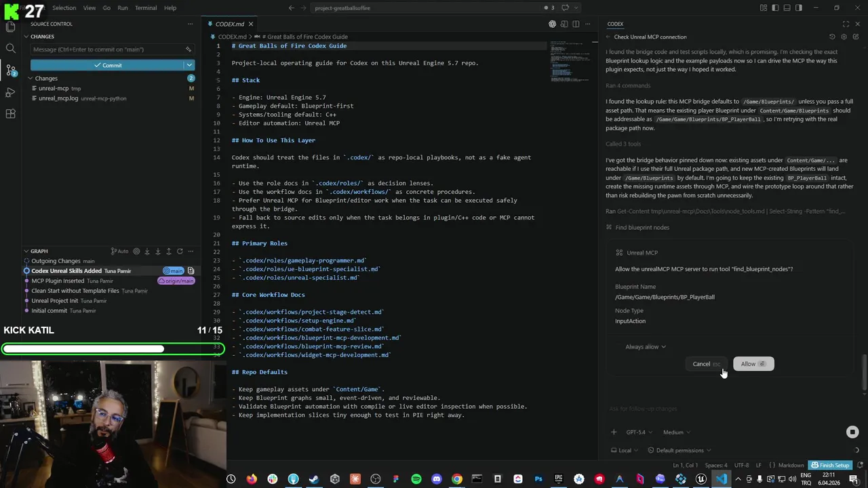Open Spotify from the taskbar
Image resolution: width=868 pixels, height=488 pixels.
click(416, 479)
